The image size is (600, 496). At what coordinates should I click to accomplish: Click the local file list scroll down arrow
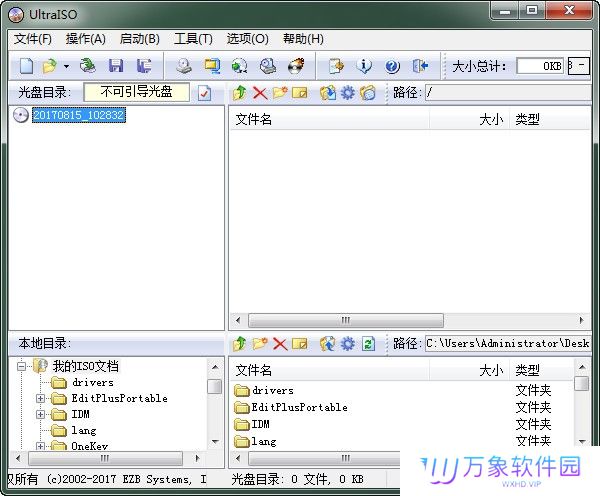pos(582,442)
